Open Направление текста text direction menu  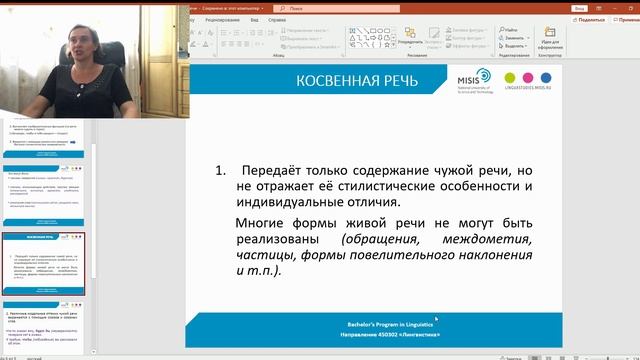click(304, 31)
